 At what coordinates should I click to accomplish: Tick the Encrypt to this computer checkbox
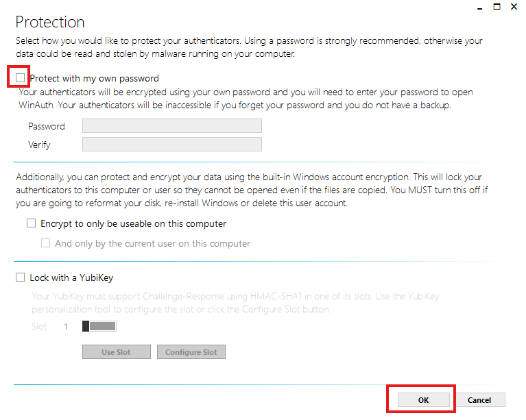click(x=31, y=223)
